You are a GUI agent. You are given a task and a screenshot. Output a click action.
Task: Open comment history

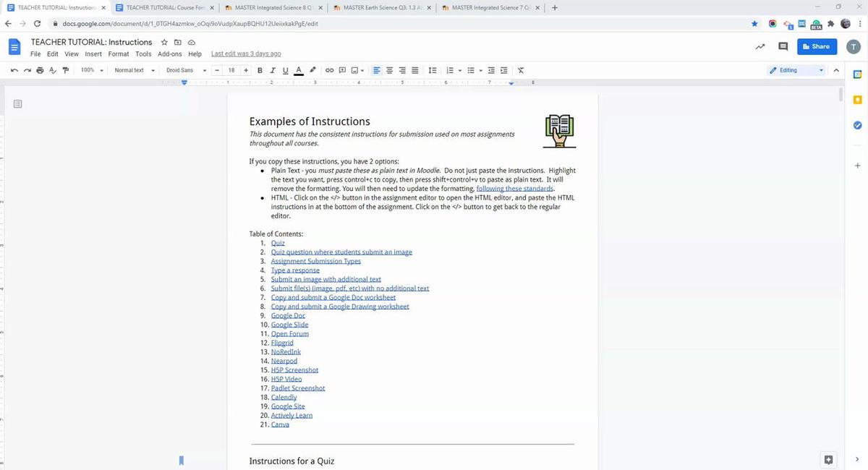click(x=783, y=46)
